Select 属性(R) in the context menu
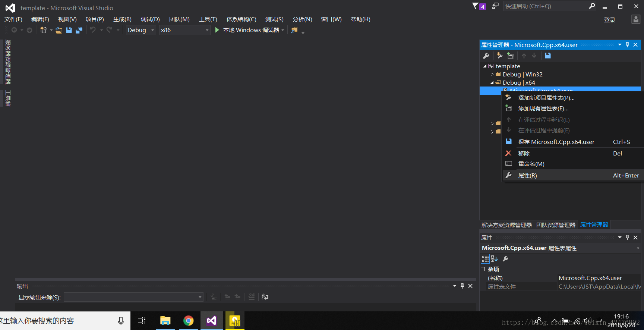 573,175
